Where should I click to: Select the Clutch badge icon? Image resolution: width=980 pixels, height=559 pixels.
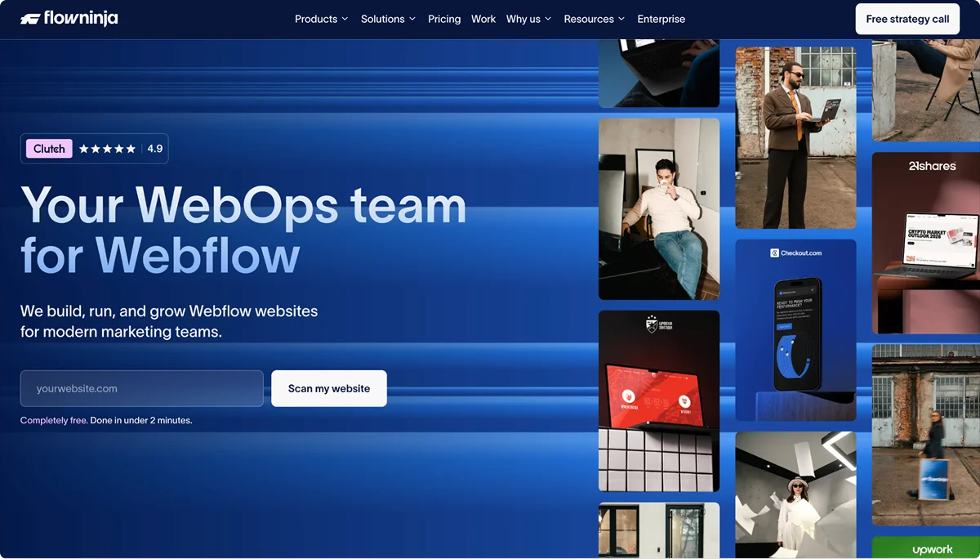pyautogui.click(x=48, y=148)
